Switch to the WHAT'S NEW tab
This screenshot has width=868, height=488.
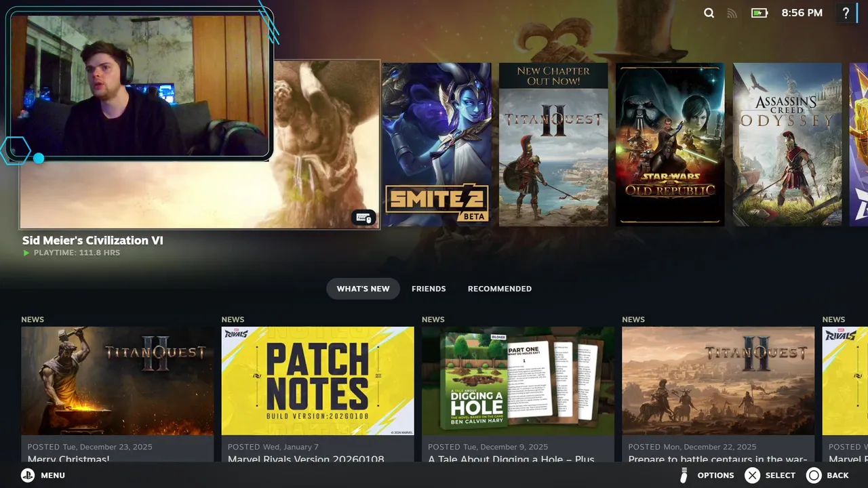tap(363, 289)
